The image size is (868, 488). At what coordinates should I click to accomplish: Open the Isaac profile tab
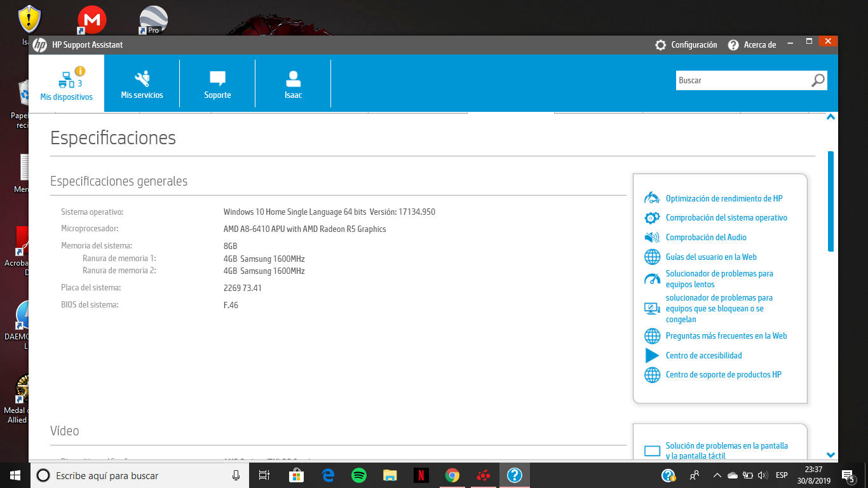(x=293, y=84)
